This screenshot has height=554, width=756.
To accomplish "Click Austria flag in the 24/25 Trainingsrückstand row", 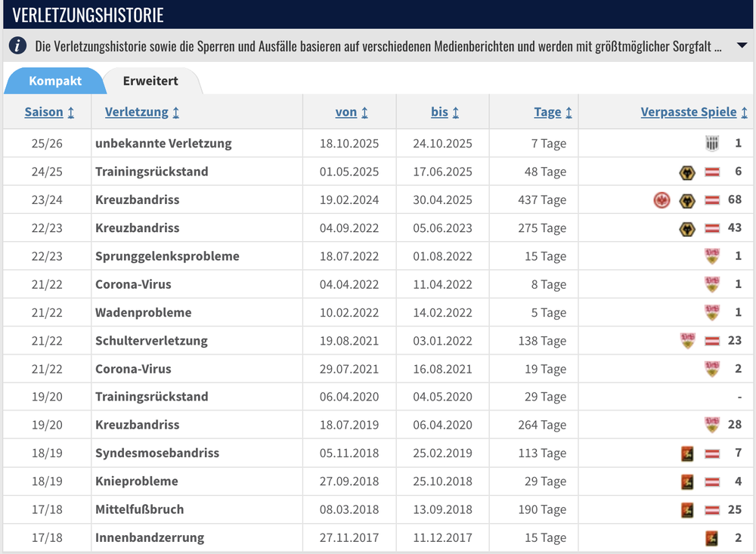I will [x=712, y=172].
